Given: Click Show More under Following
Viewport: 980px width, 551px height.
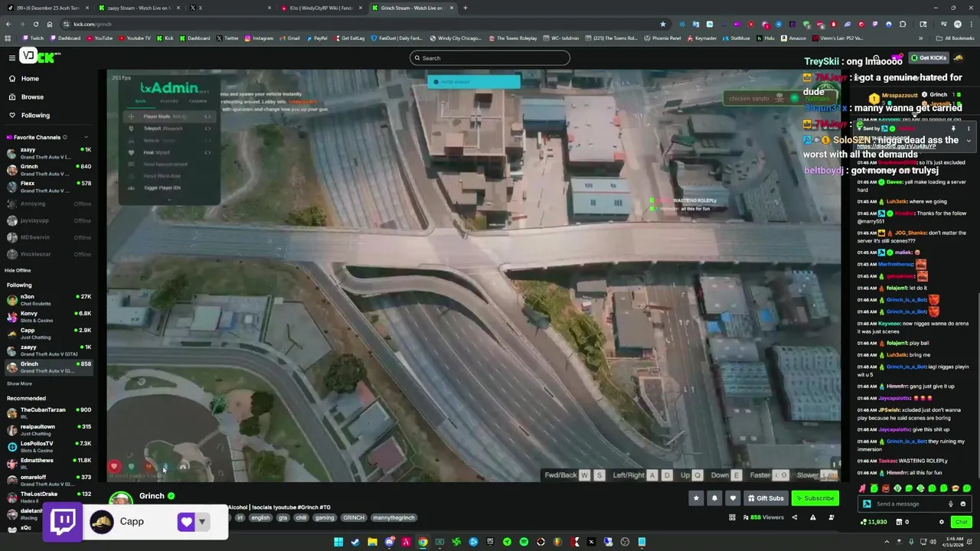Looking at the screenshot, I should [19, 383].
